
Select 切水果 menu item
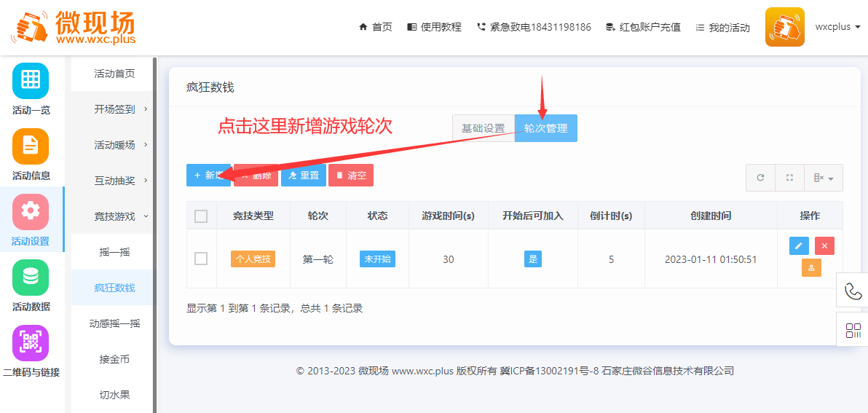pos(114,395)
